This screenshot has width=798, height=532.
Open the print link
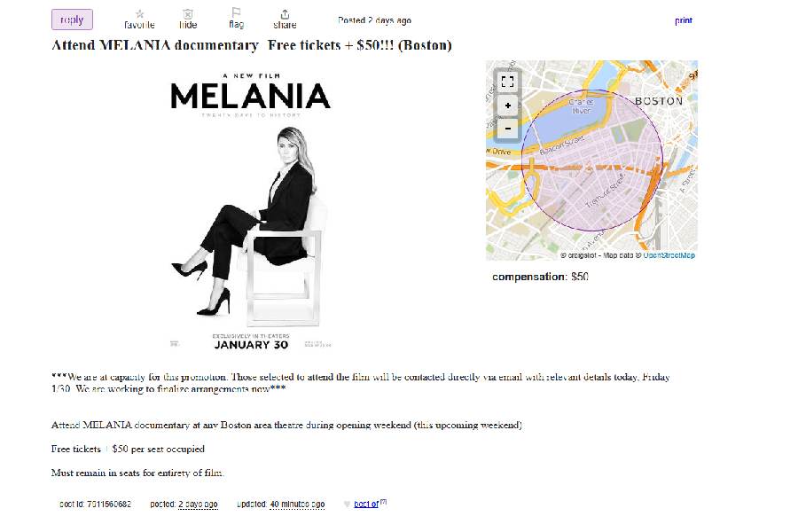tap(683, 20)
